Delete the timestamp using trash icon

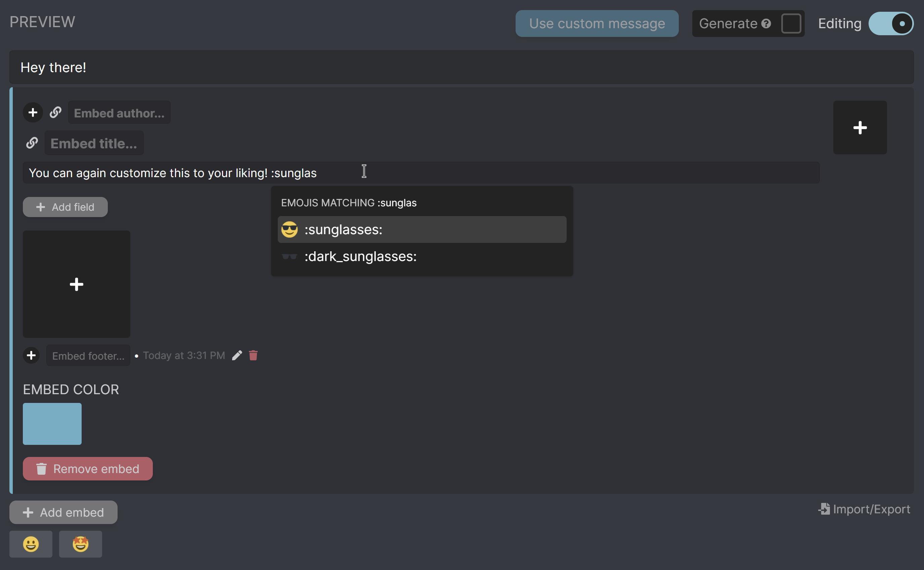pyautogui.click(x=253, y=355)
